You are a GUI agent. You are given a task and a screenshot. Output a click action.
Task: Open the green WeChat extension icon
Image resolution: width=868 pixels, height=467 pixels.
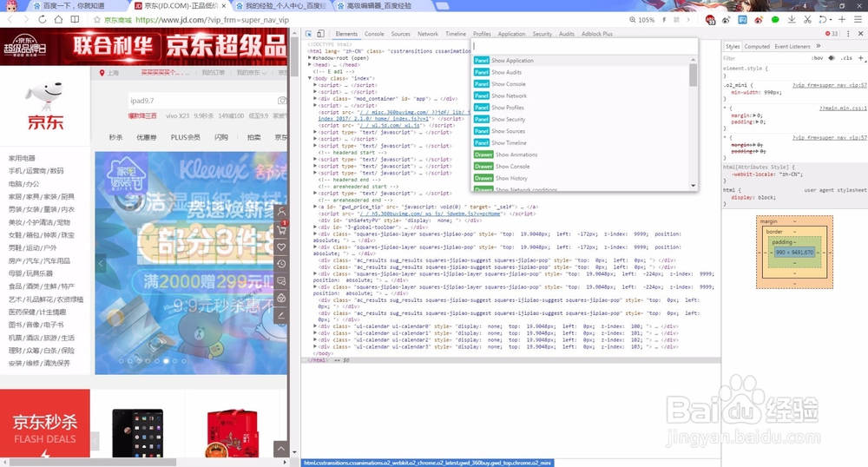775,19
